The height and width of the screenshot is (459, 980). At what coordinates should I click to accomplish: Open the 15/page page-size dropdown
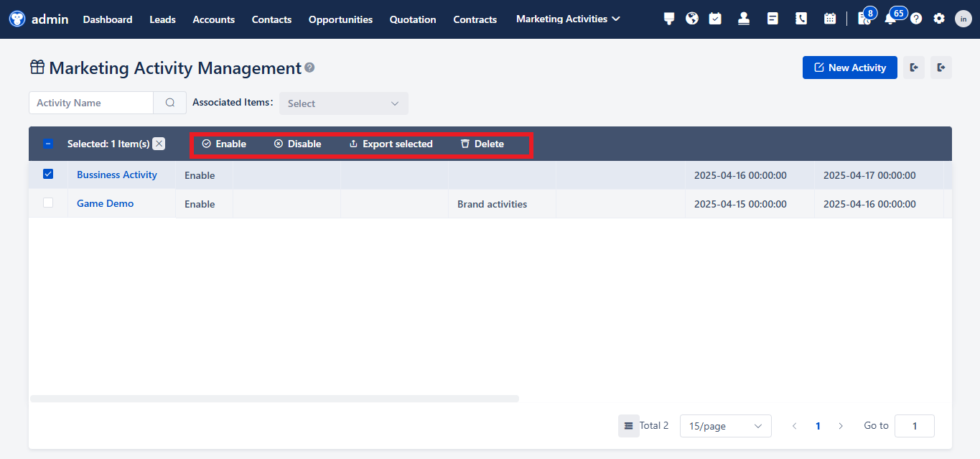(x=725, y=425)
